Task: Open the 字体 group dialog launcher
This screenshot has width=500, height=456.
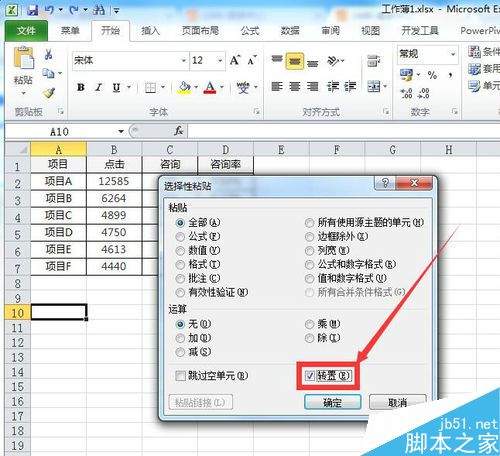Action: [256, 112]
